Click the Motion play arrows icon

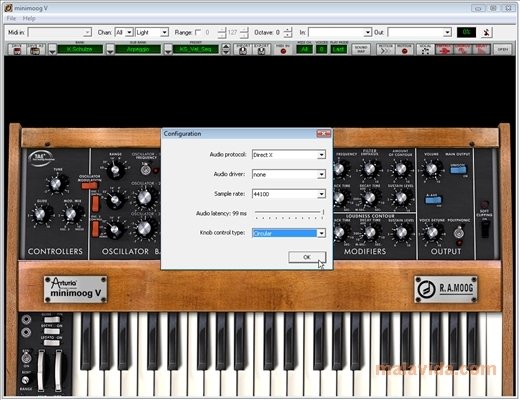pos(385,49)
